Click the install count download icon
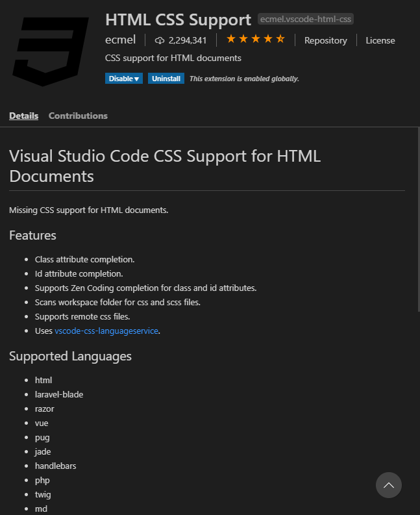This screenshot has height=515, width=420. click(x=160, y=40)
